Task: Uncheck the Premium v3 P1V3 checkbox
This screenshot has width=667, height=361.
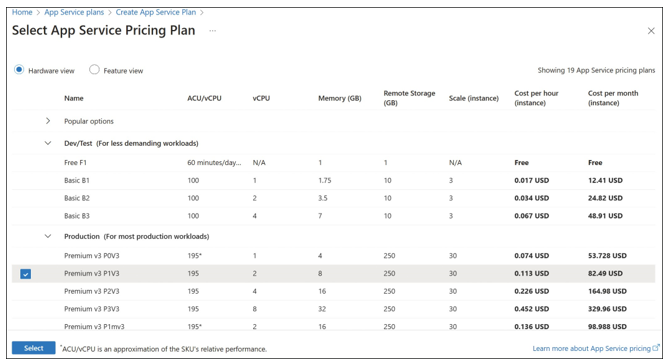Action: [x=26, y=274]
